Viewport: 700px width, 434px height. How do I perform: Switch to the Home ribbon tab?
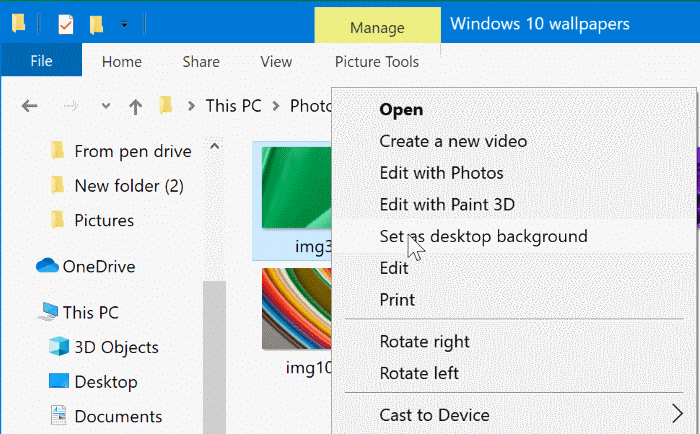[121, 62]
